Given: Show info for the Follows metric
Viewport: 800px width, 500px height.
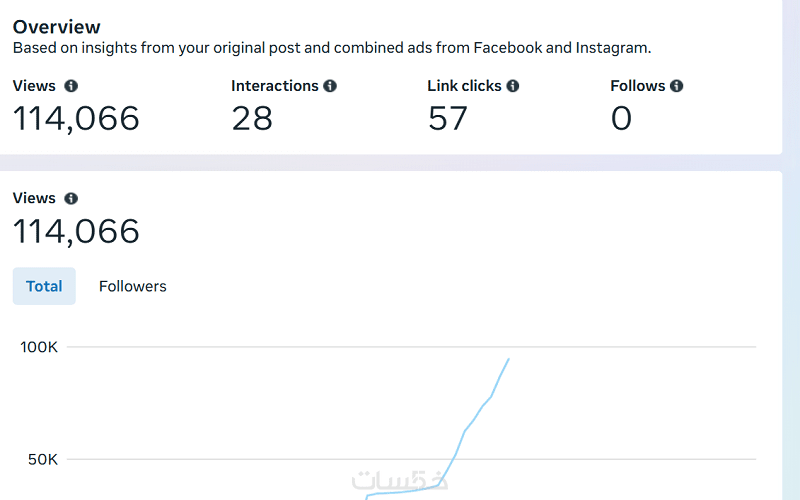Looking at the screenshot, I should point(677,86).
